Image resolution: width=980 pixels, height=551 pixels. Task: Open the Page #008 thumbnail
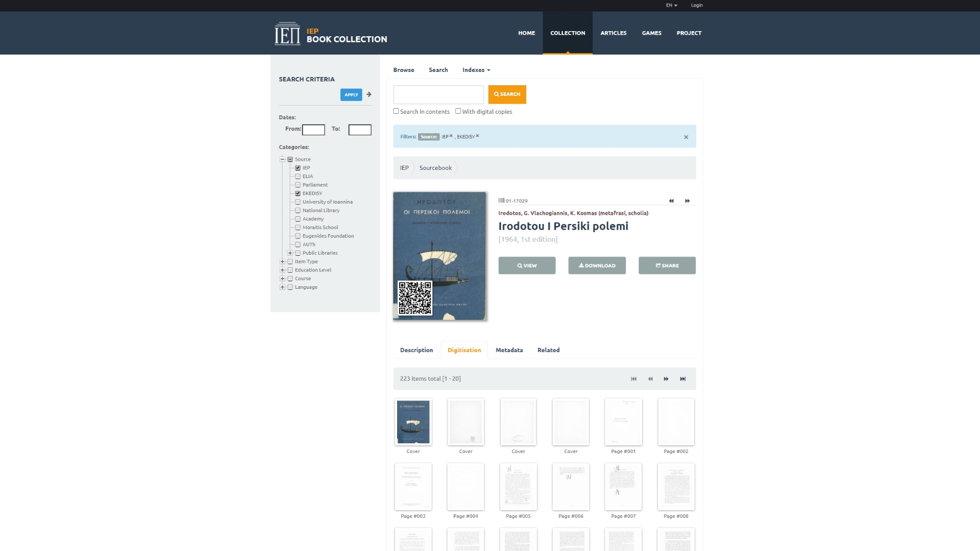pos(676,487)
